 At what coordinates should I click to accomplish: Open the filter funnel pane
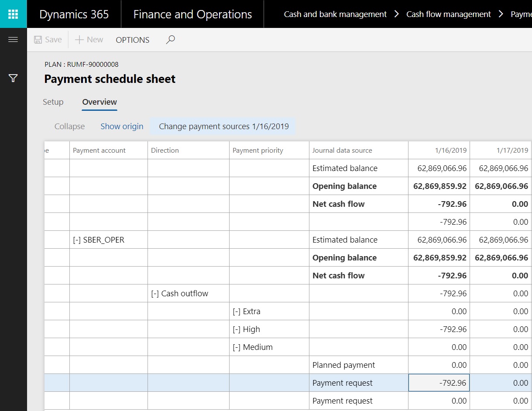(x=13, y=79)
